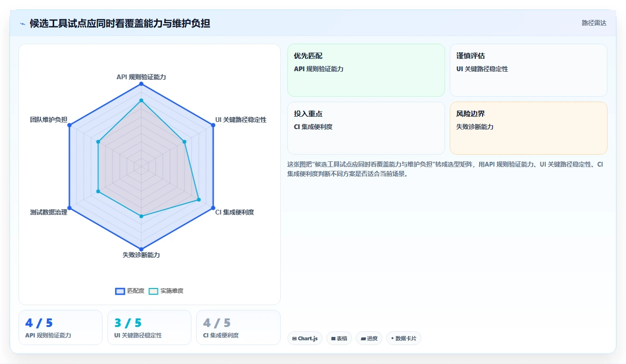Click the blue data point at 失败诊断能力 vertex

tap(141, 249)
